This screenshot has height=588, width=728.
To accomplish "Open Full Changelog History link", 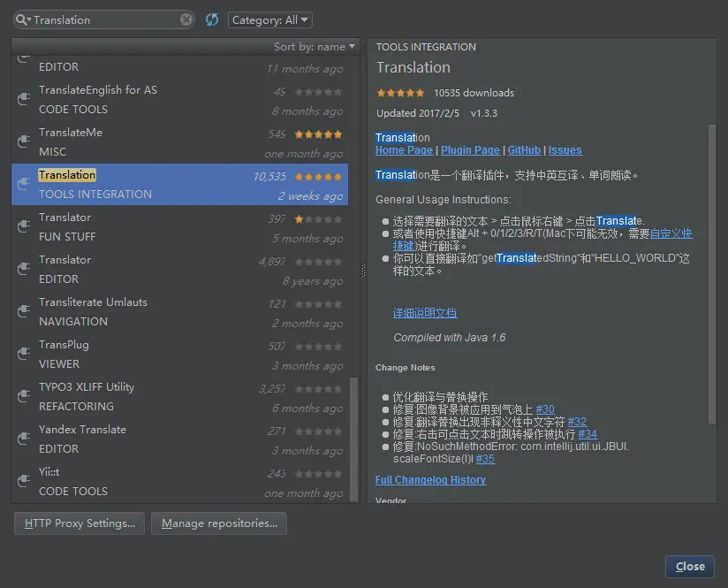I will point(430,480).
